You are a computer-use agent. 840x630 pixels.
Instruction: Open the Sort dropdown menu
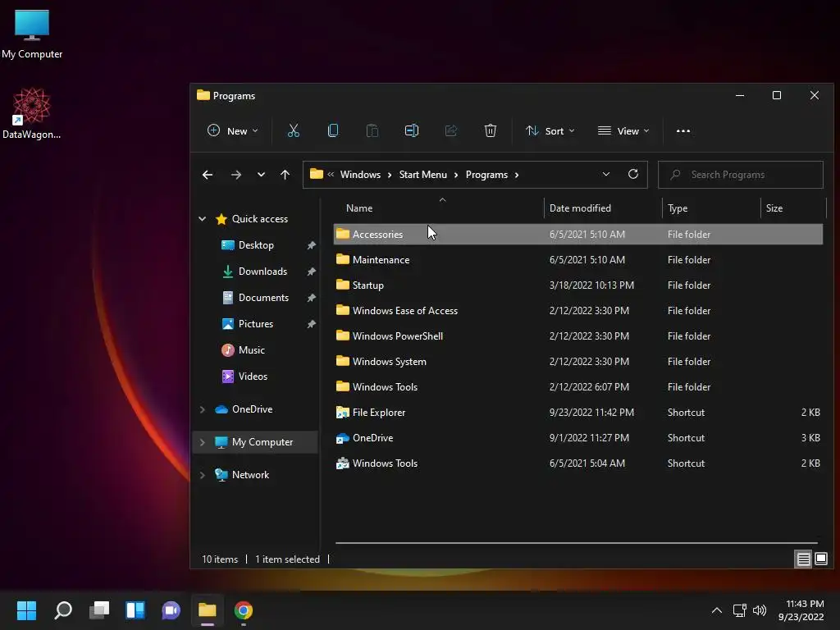pos(550,130)
